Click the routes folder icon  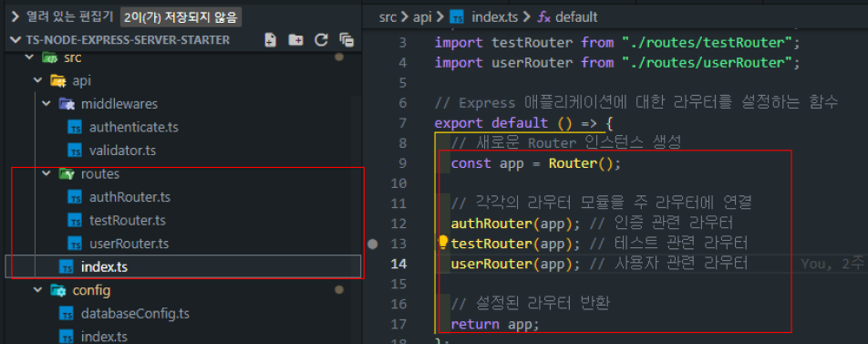tap(66, 174)
